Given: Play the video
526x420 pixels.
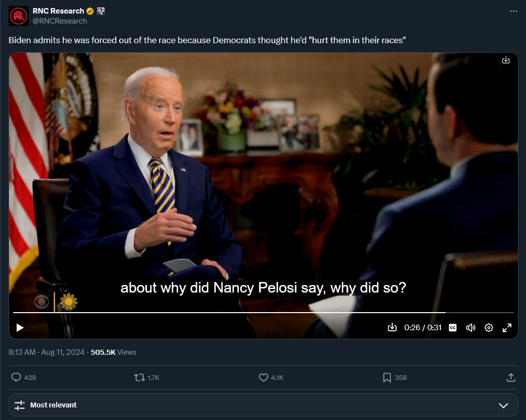Looking at the screenshot, I should coord(20,328).
